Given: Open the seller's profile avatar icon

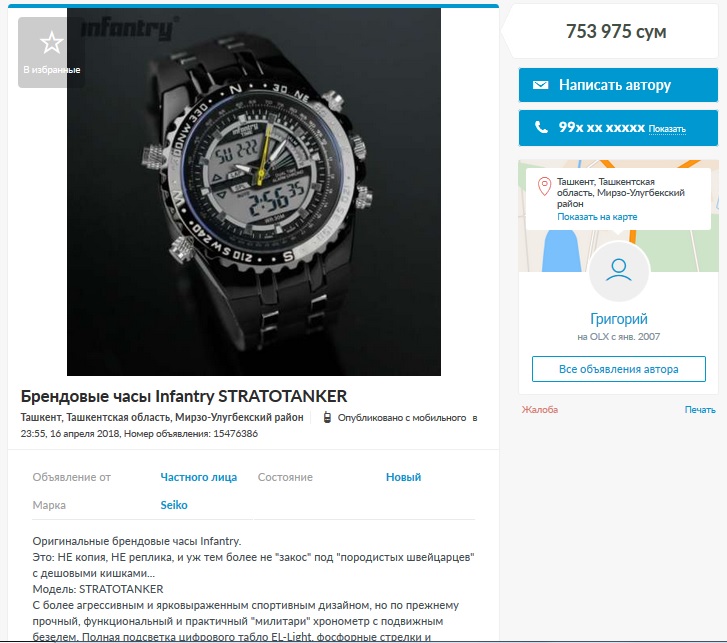Looking at the screenshot, I should pos(619,271).
